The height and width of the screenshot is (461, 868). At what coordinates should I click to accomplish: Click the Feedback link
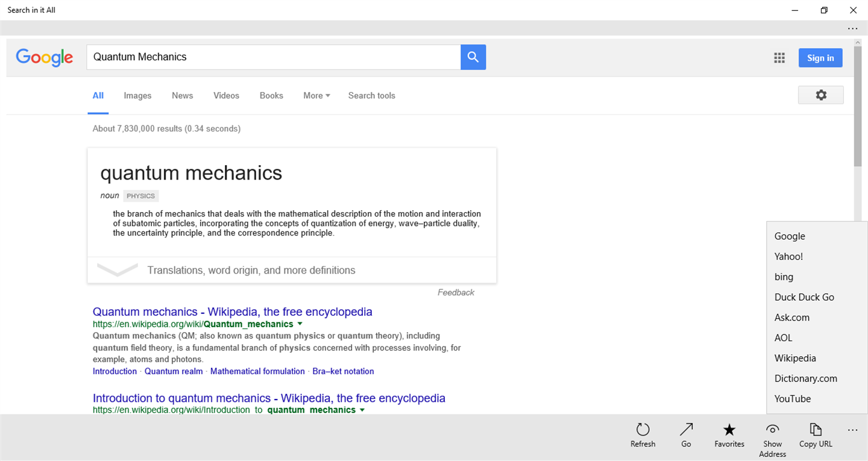click(456, 292)
